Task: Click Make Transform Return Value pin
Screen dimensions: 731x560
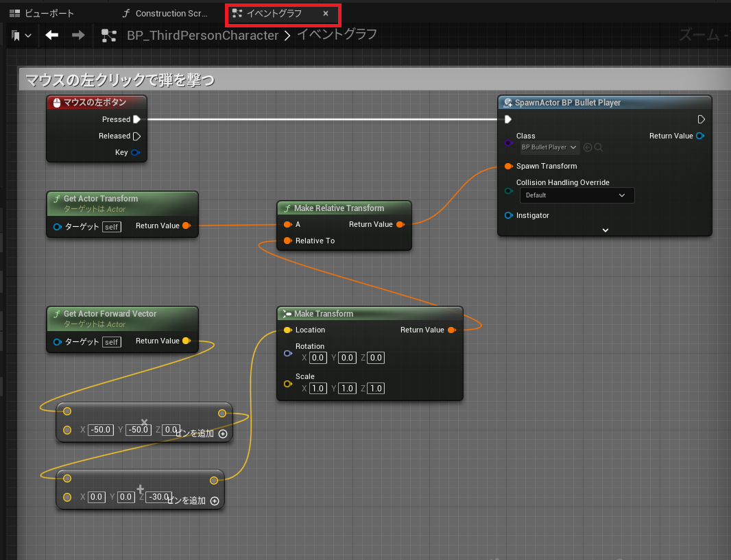Action: coord(451,330)
